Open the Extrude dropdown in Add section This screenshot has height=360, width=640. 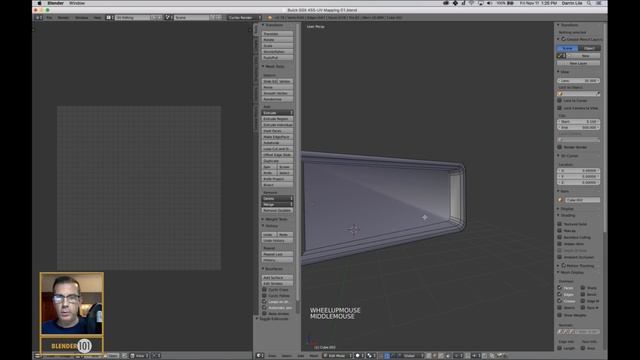click(277, 113)
